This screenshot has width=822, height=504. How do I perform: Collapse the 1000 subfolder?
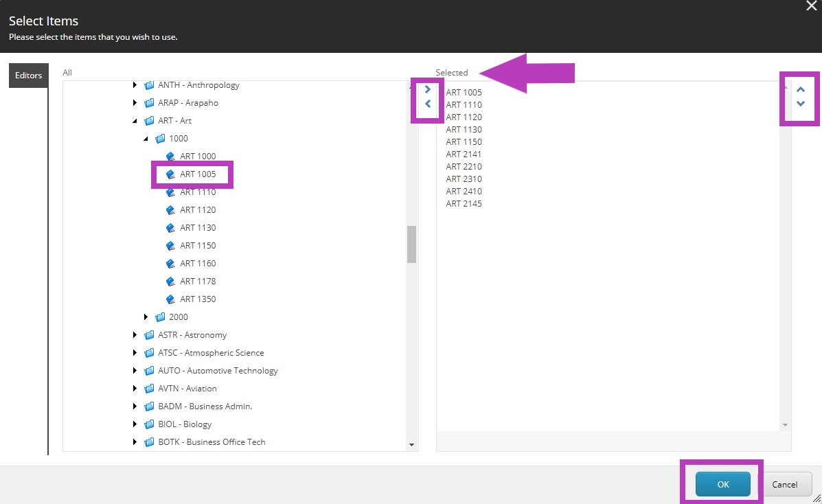[146, 139]
